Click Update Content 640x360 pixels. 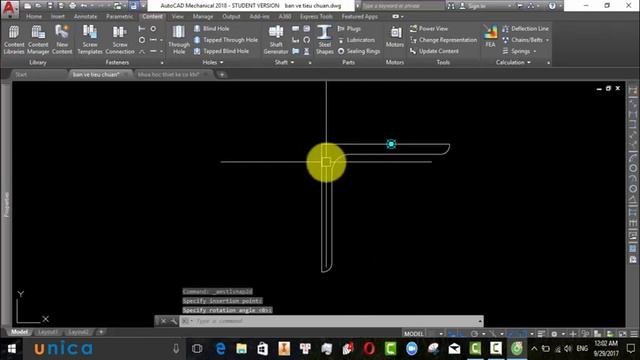pos(434,51)
